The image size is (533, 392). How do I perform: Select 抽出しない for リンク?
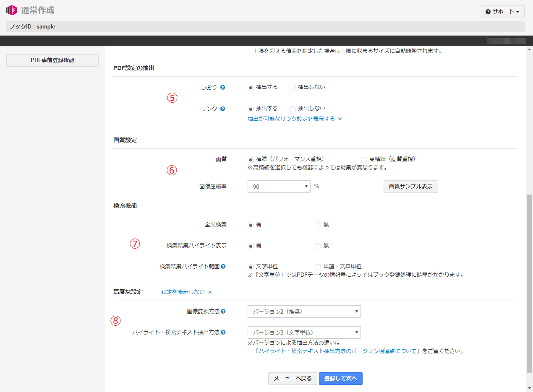click(293, 109)
